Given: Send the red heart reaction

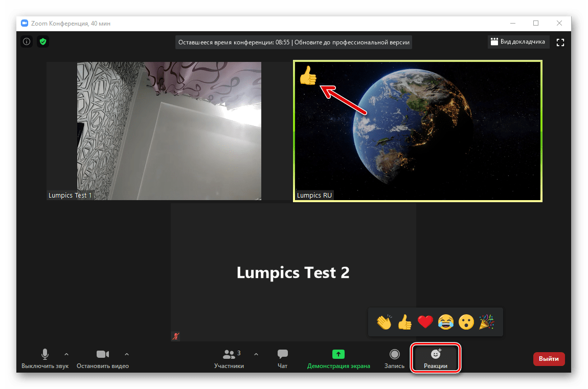Looking at the screenshot, I should click(425, 322).
